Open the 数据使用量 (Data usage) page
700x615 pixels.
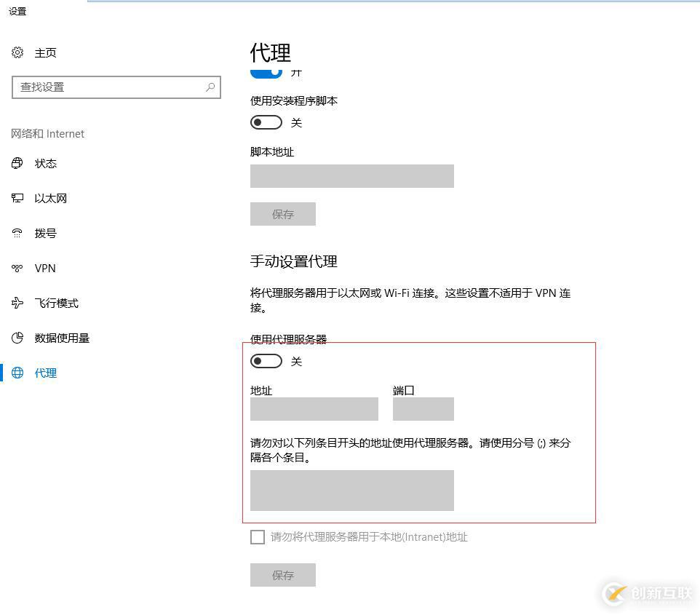point(61,338)
